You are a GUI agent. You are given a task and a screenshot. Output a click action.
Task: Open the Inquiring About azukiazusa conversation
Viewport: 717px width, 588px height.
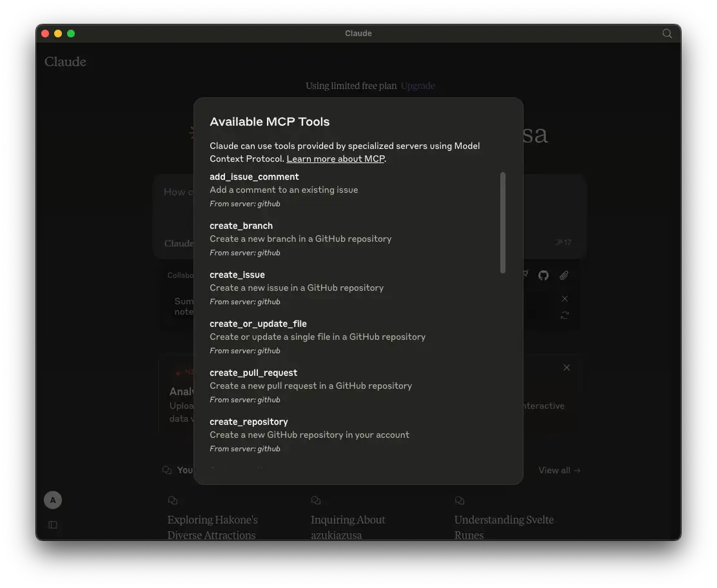348,527
